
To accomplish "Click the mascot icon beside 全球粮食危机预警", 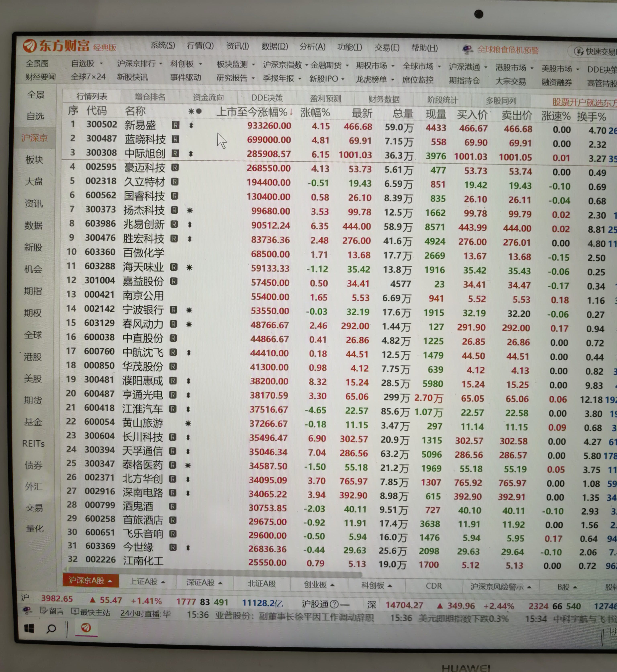I will pos(467,50).
